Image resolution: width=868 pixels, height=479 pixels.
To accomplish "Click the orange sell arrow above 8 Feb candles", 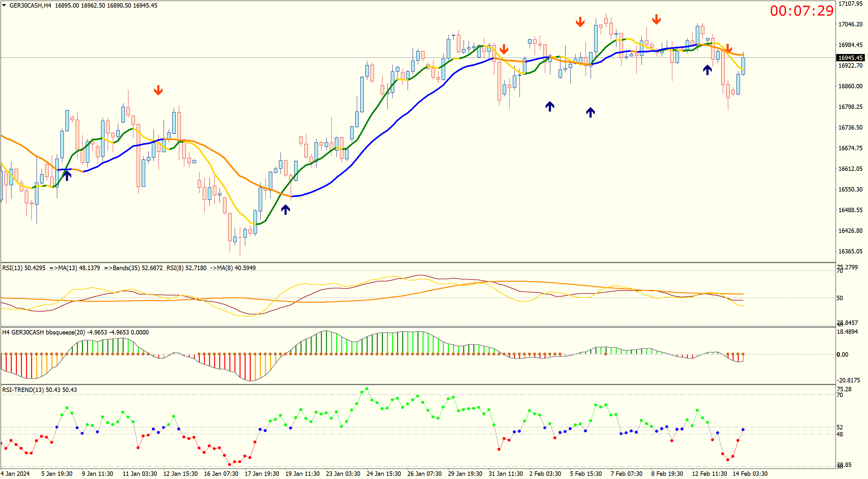I will pos(656,20).
